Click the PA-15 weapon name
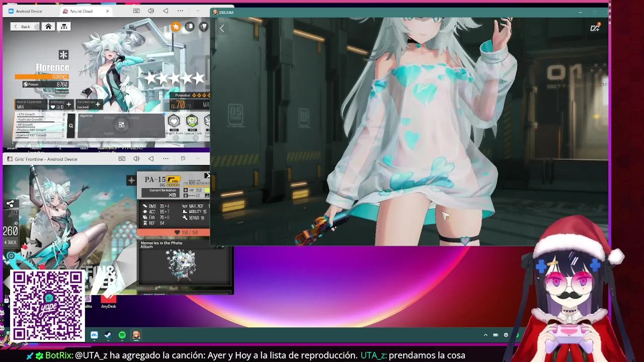Screen dimensions: 644x362 155,179
